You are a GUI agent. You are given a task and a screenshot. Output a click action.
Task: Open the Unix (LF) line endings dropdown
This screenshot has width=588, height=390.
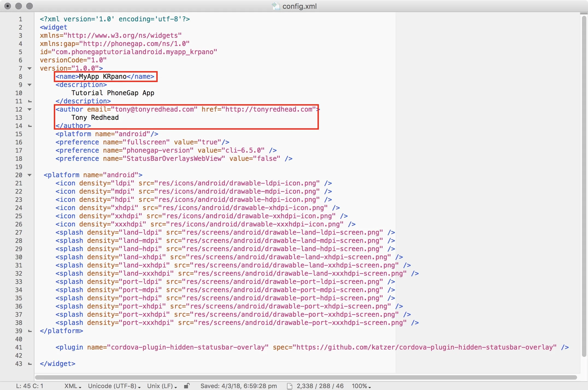tap(162, 386)
